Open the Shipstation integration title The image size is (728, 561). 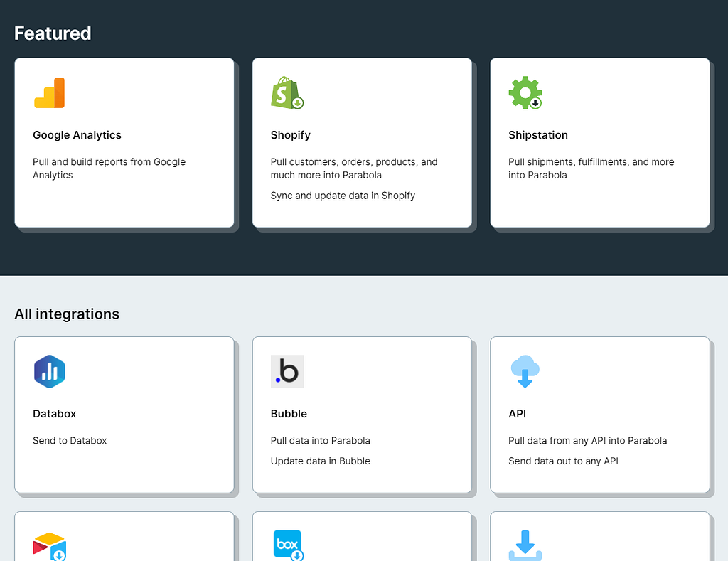[x=538, y=135]
